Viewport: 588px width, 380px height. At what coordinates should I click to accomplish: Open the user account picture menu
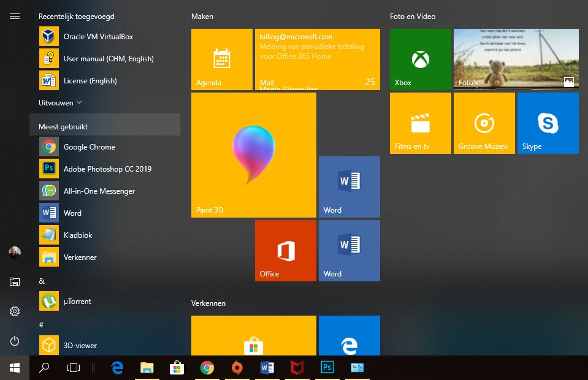point(15,252)
